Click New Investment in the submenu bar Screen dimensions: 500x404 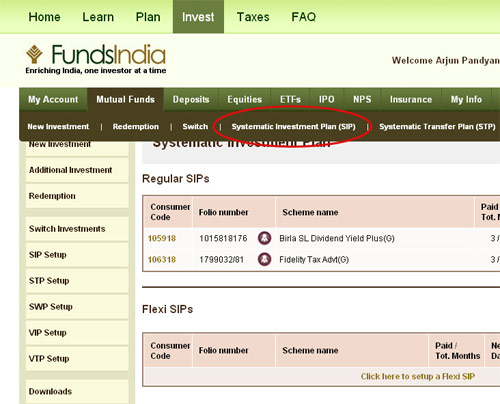[58, 127]
